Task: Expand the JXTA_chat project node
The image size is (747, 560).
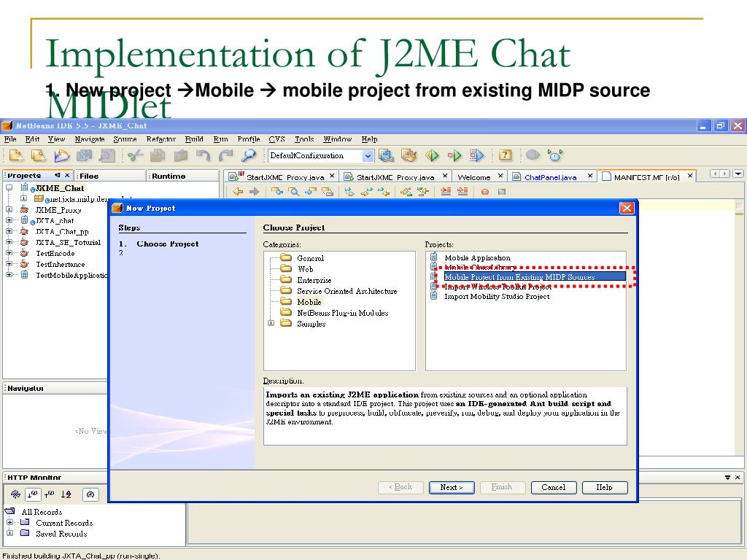Action: [x=9, y=220]
